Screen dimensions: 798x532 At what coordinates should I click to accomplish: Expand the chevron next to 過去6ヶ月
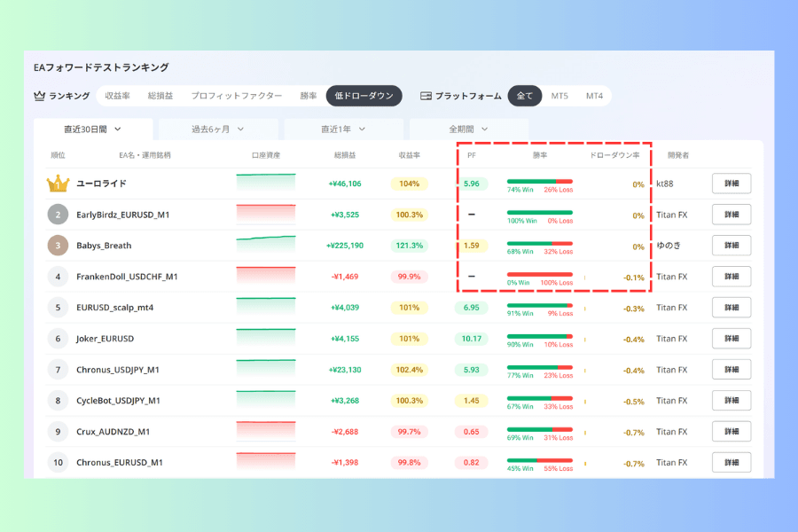(x=240, y=129)
